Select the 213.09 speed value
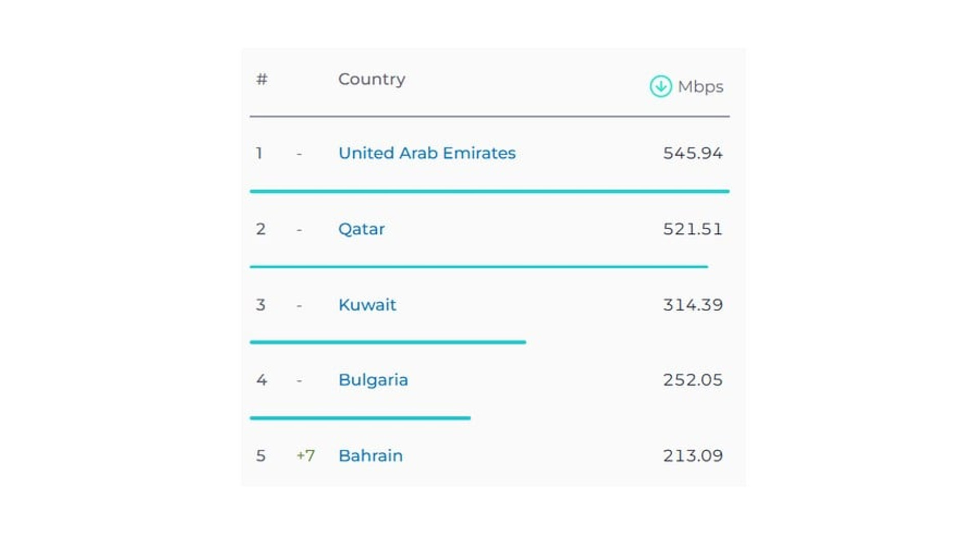The height and width of the screenshot is (538, 980). 693,456
